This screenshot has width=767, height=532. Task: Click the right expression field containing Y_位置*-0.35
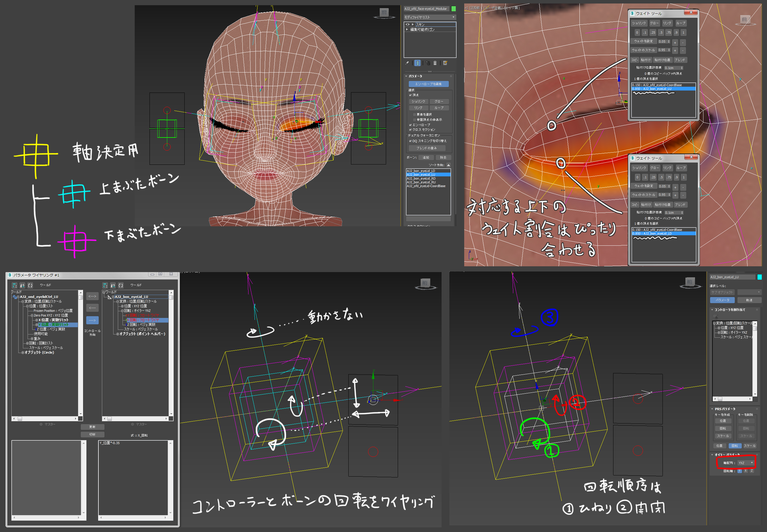[133, 478]
